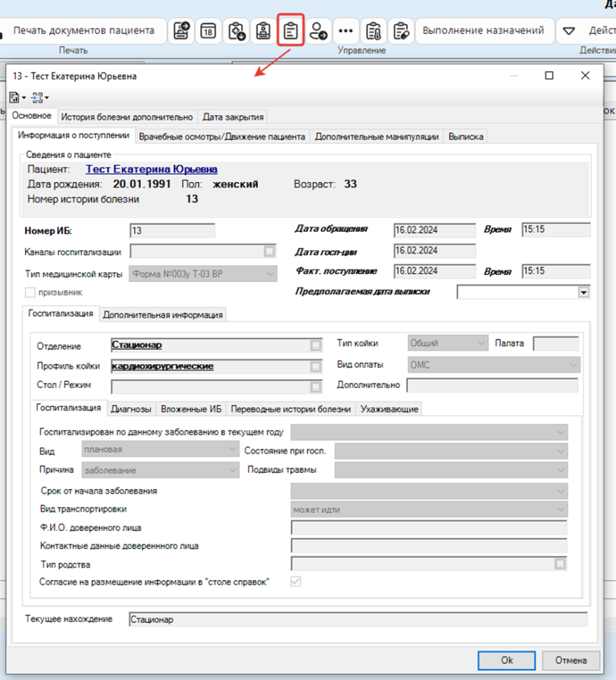Open the Госпитализирован по данному заболеванию dropdown

point(429,432)
